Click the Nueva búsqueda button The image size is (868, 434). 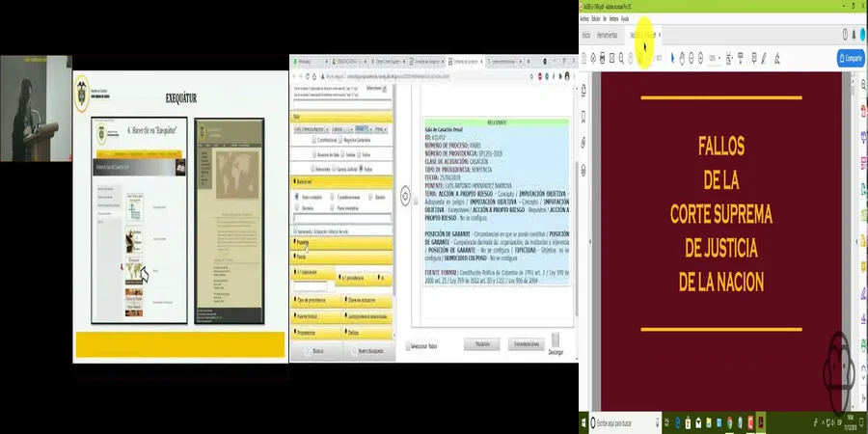(x=368, y=351)
